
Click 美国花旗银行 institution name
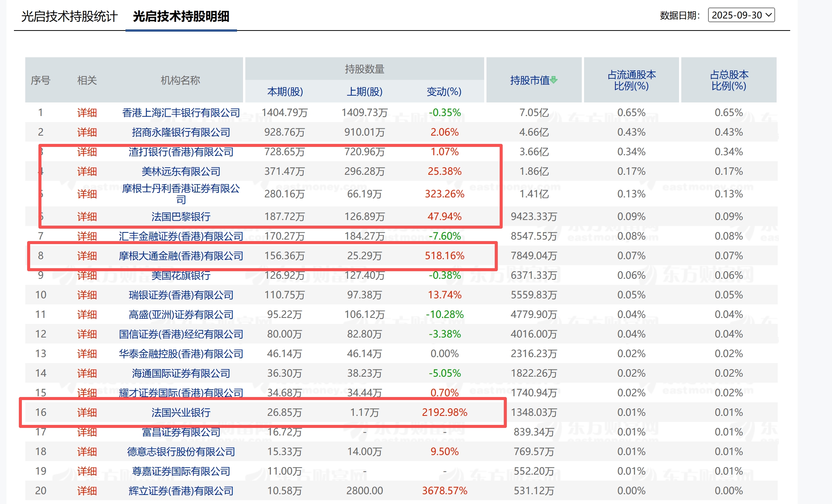tap(181, 275)
